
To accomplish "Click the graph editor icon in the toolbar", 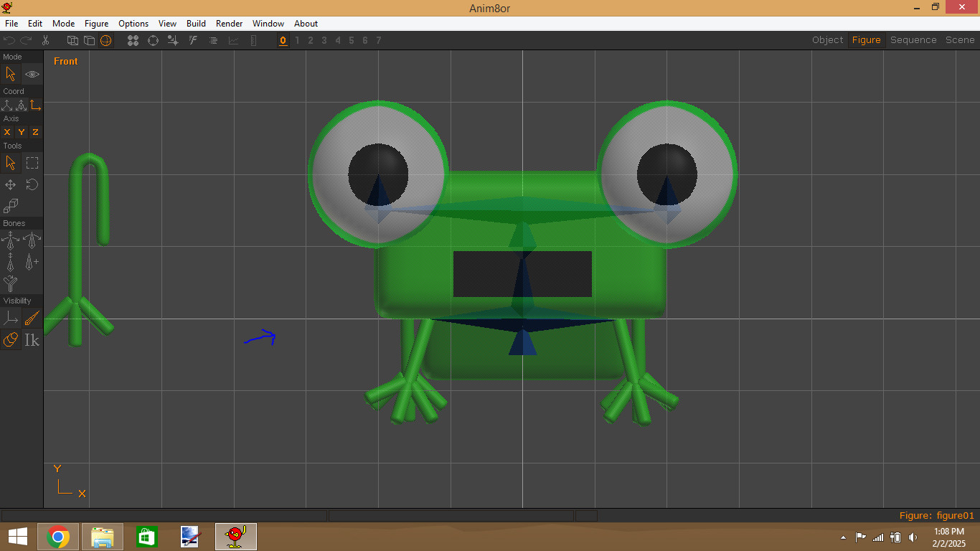I will [x=233, y=40].
